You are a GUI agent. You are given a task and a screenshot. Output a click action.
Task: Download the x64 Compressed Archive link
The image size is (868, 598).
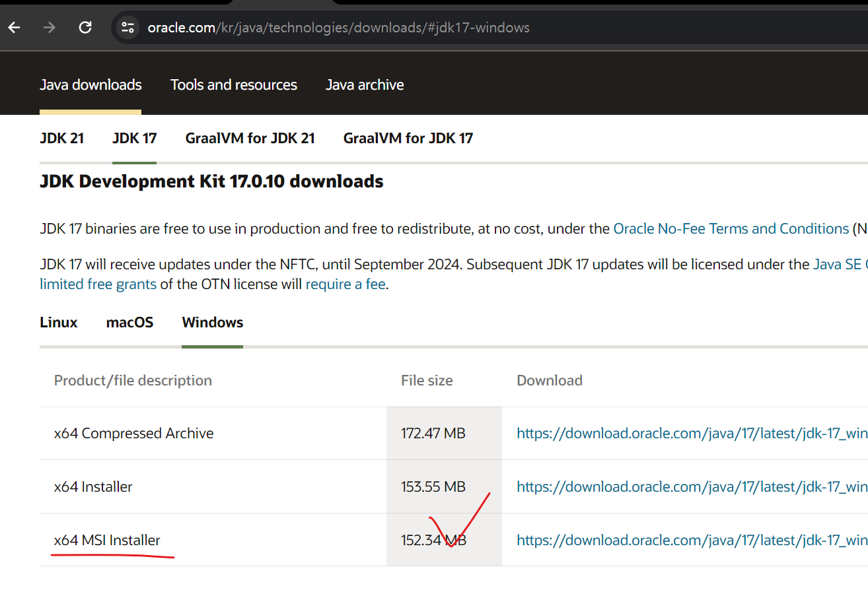[692, 433]
